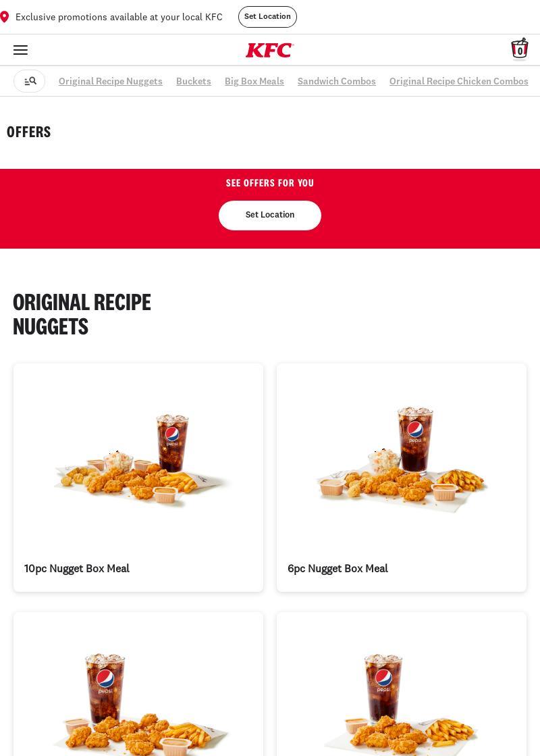This screenshot has width=540, height=756.
Task: Click the red location pin icon
Action: click(4, 18)
